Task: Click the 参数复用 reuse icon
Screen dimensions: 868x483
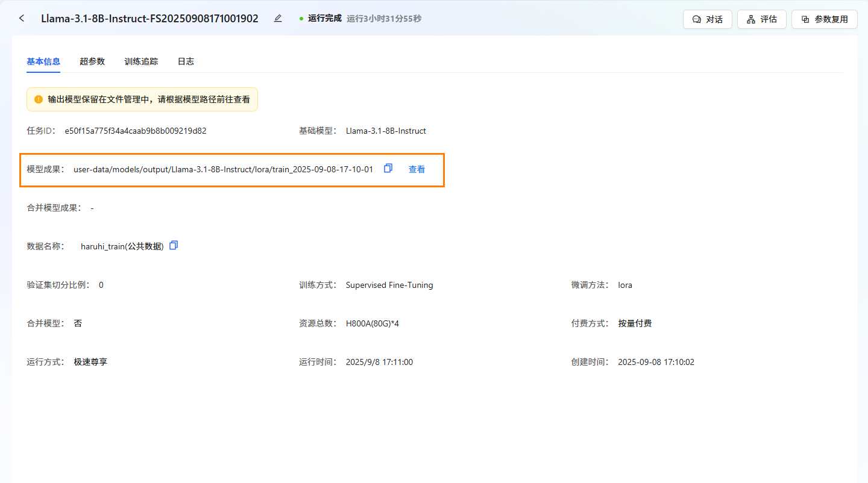Action: point(805,19)
